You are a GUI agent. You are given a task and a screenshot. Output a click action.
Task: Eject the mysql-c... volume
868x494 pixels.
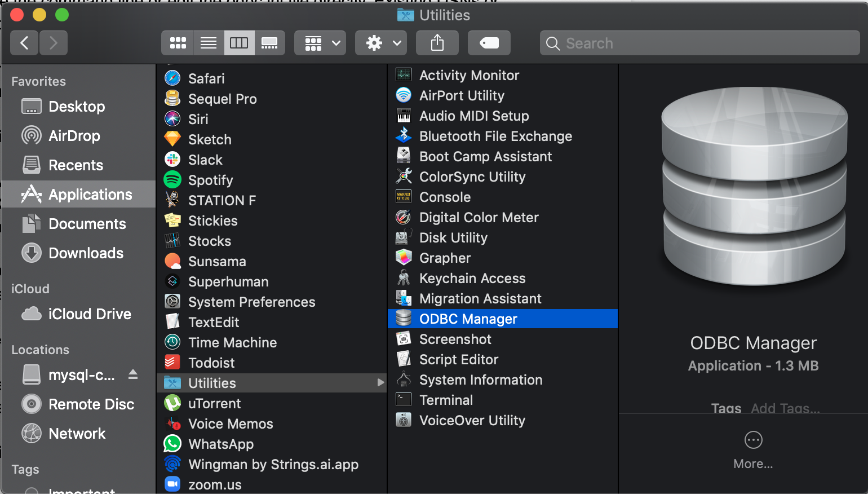[133, 374]
